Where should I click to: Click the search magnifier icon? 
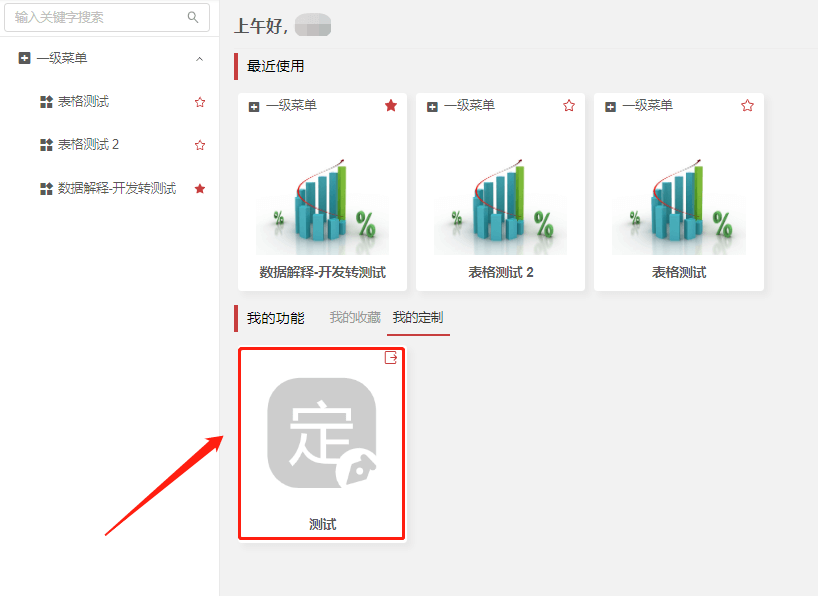[193, 17]
